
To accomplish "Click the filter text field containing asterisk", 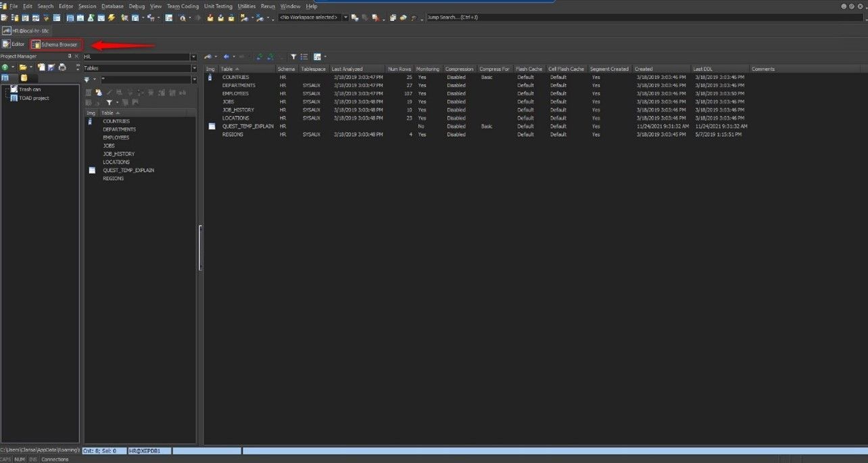I will pos(145,80).
